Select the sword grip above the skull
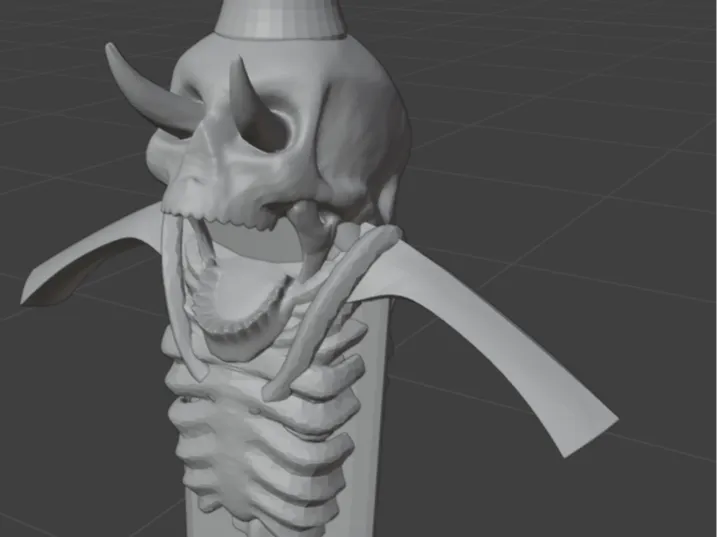This screenshot has width=717, height=537. coord(280,18)
